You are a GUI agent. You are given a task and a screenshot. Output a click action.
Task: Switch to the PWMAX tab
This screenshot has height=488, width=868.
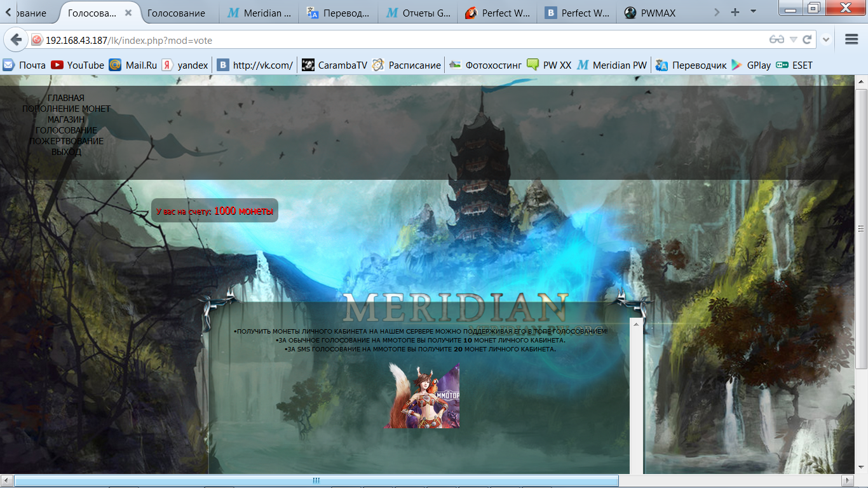(x=656, y=13)
